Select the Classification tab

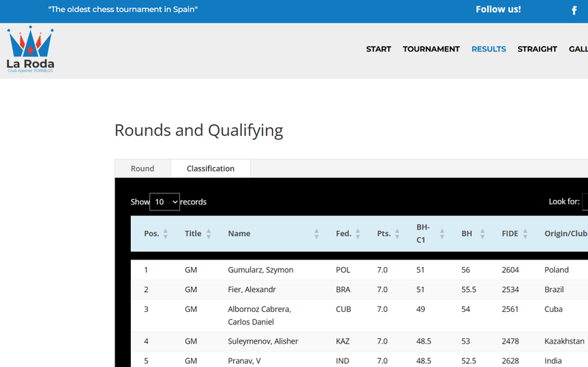(x=210, y=168)
